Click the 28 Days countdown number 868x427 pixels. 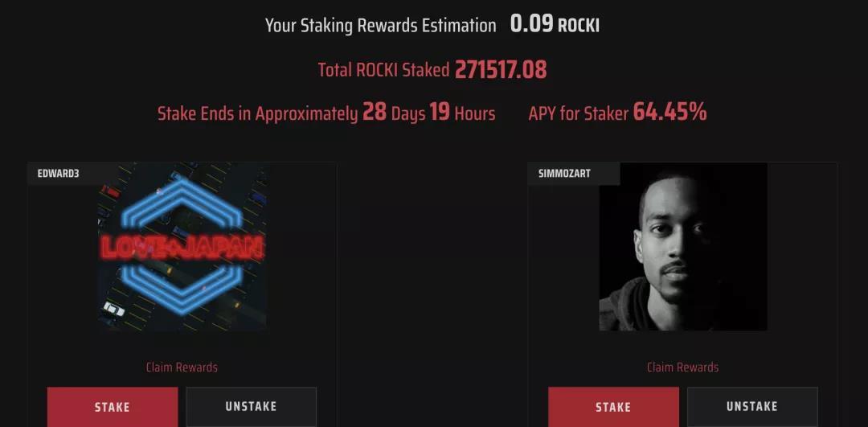click(375, 113)
